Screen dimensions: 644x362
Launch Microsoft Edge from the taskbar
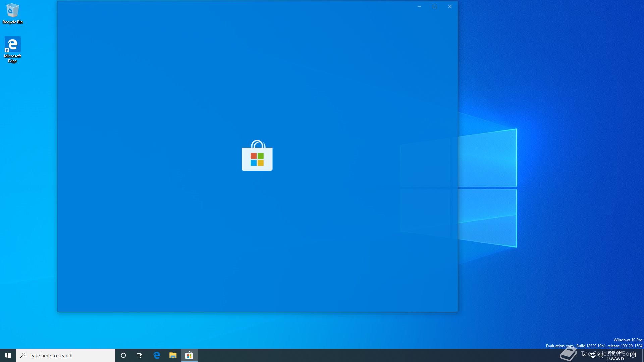pos(157,355)
